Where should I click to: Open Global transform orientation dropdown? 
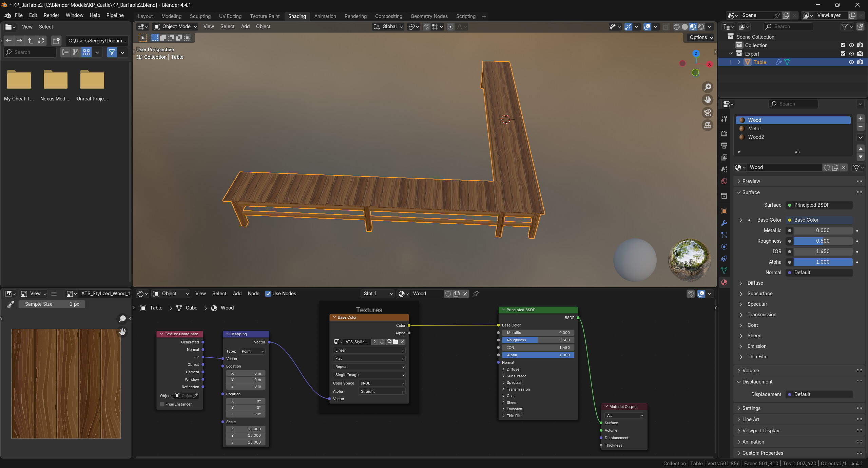point(388,27)
